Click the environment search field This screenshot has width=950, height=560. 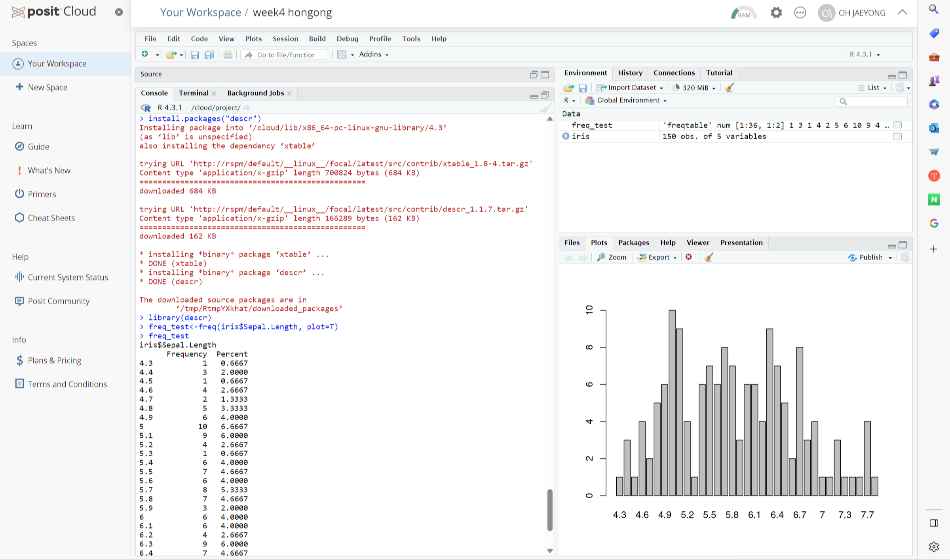[875, 101]
